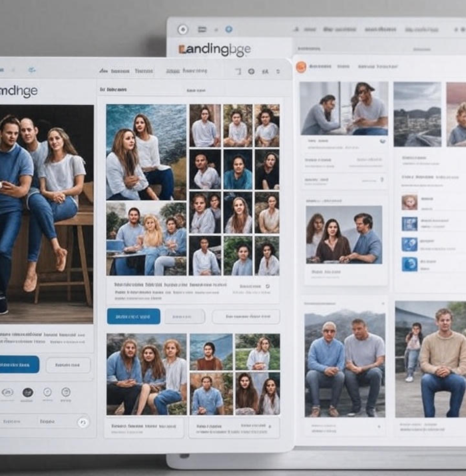Click the blue button below the center photo grid
The width and height of the screenshot is (466, 476).
click(x=133, y=316)
